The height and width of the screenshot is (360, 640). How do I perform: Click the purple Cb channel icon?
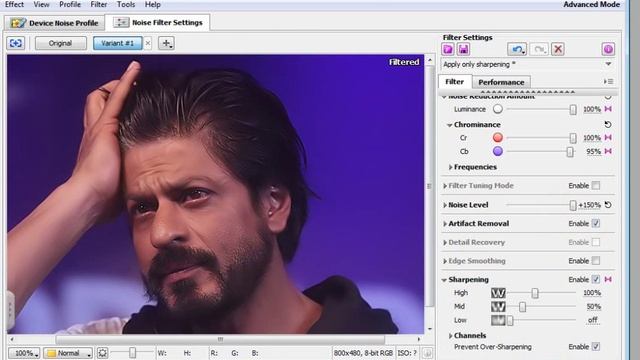(498, 151)
